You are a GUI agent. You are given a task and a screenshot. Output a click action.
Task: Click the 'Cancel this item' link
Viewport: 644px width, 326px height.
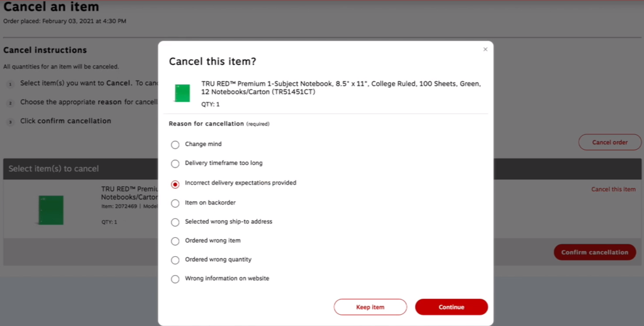pyautogui.click(x=613, y=189)
